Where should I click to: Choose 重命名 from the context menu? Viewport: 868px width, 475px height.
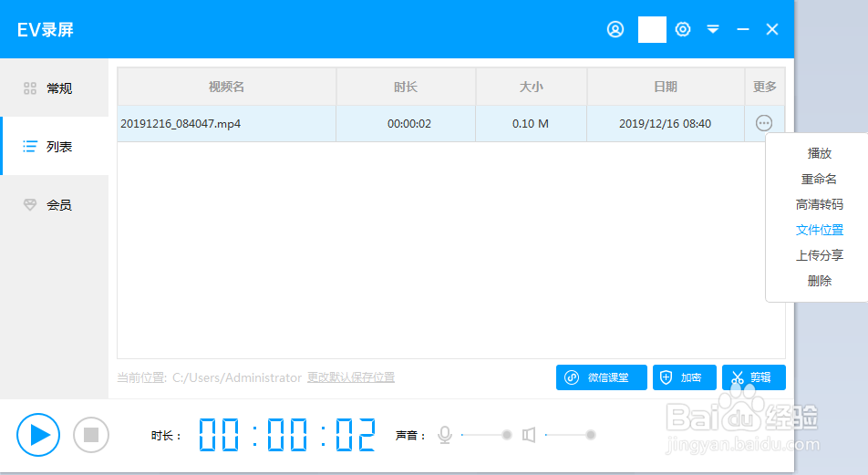[820, 179]
